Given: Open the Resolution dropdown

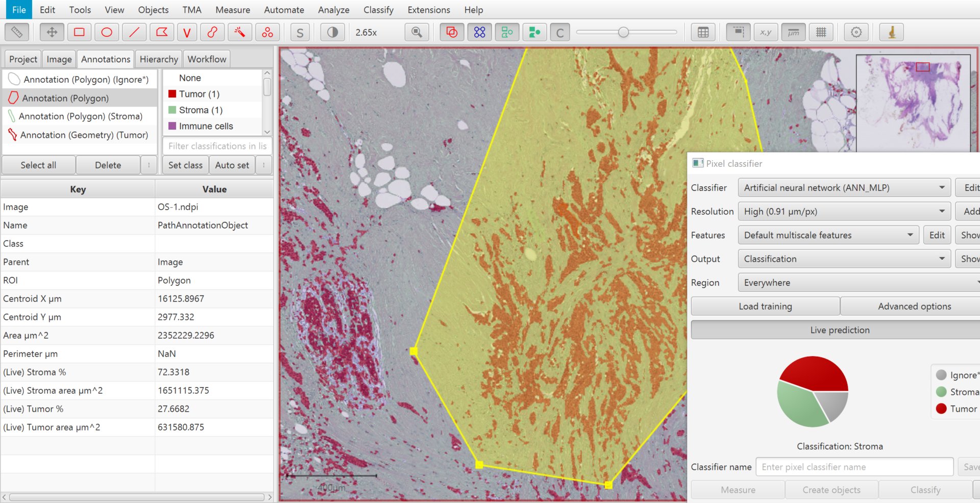Looking at the screenshot, I should [x=844, y=211].
